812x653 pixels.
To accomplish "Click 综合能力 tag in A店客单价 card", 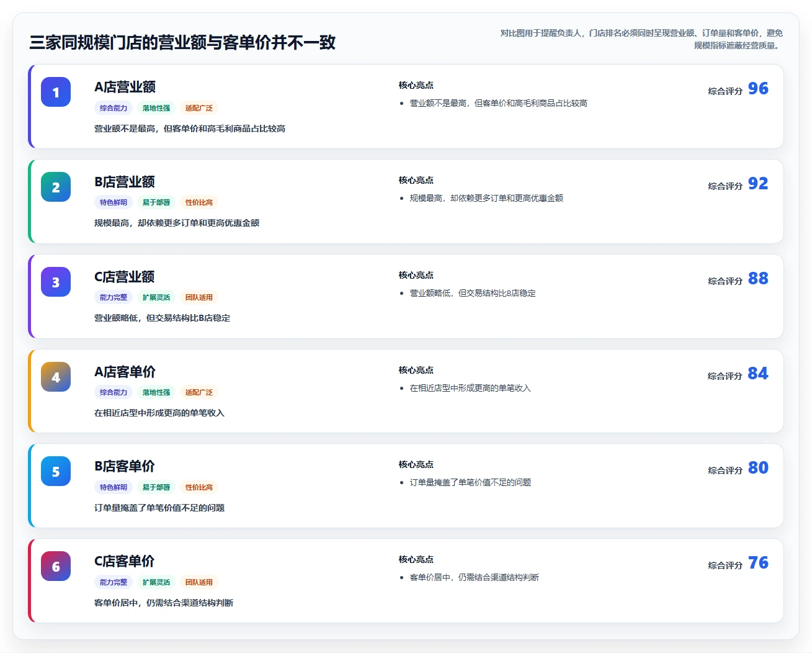I will [114, 392].
